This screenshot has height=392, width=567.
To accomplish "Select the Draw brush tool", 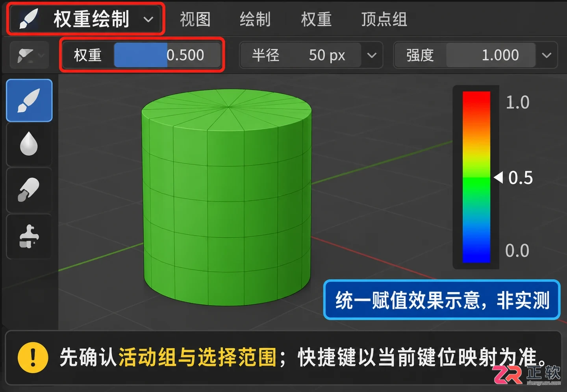I will [x=29, y=100].
